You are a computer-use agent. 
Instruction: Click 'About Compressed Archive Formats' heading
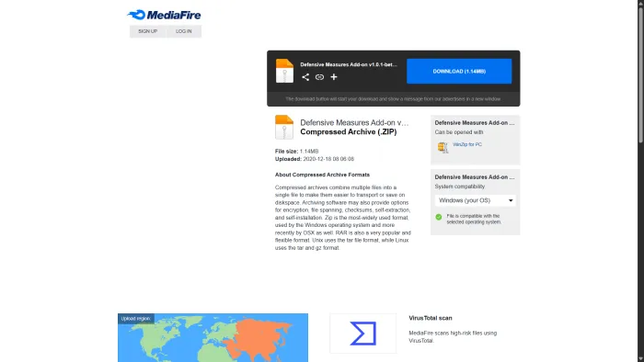point(322,175)
